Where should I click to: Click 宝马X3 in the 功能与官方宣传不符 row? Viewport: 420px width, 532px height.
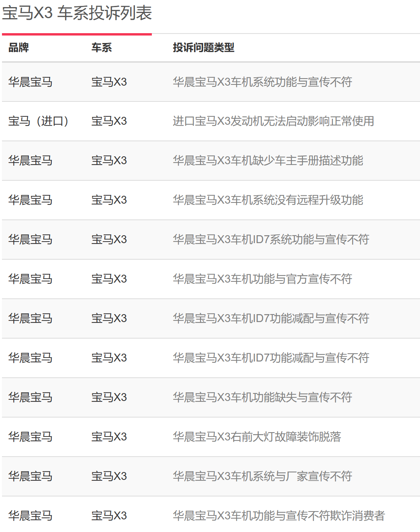tap(109, 279)
